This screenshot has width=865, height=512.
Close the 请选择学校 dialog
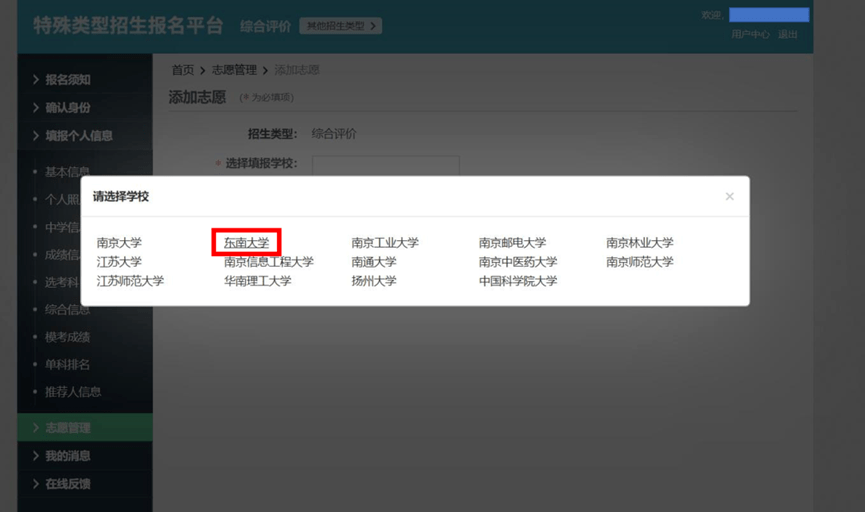click(x=729, y=196)
